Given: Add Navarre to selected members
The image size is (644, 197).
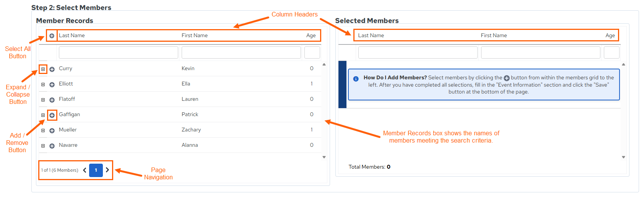Looking at the screenshot, I should [x=52, y=146].
